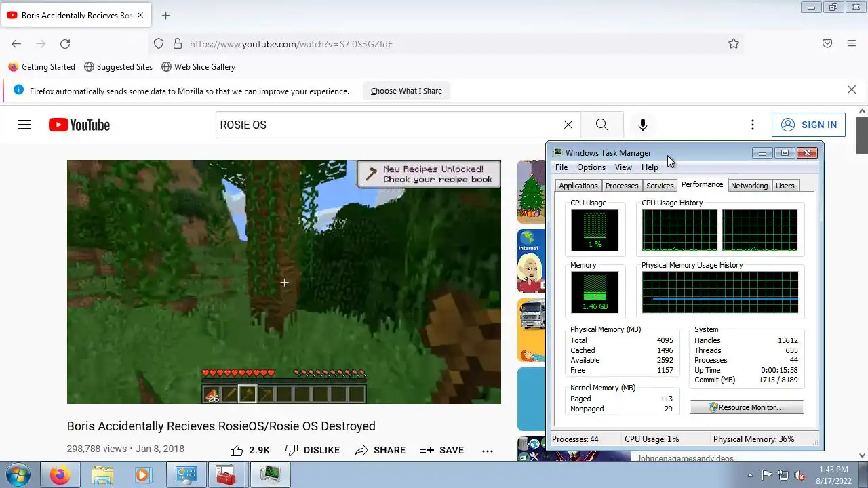
Task: Open Windows Media Player taskbar icon
Action: 143,475
